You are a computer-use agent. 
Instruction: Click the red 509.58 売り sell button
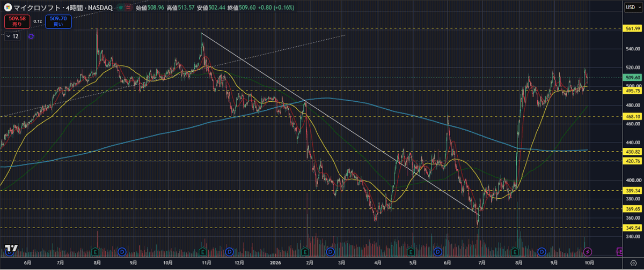[17, 22]
